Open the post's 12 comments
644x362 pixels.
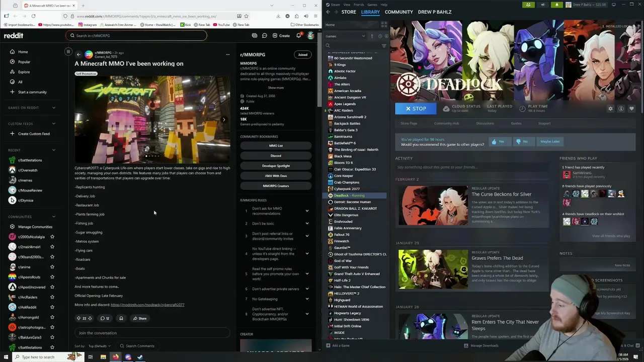click(x=105, y=318)
